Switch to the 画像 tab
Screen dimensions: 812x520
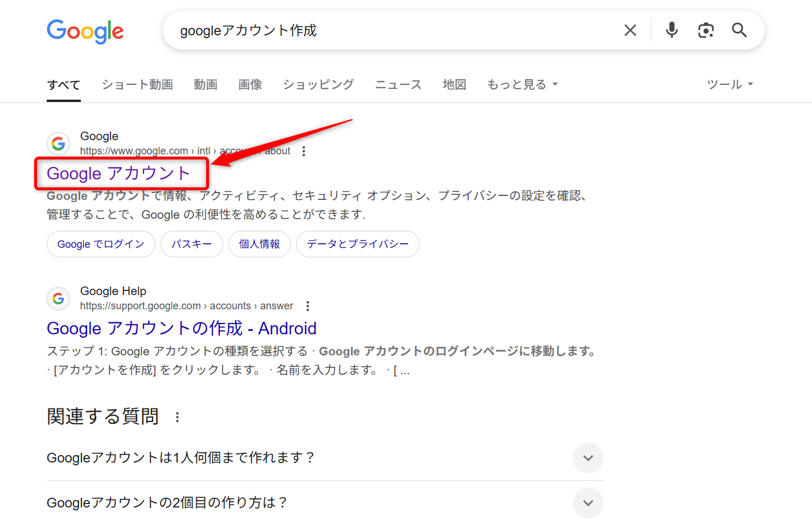click(249, 84)
